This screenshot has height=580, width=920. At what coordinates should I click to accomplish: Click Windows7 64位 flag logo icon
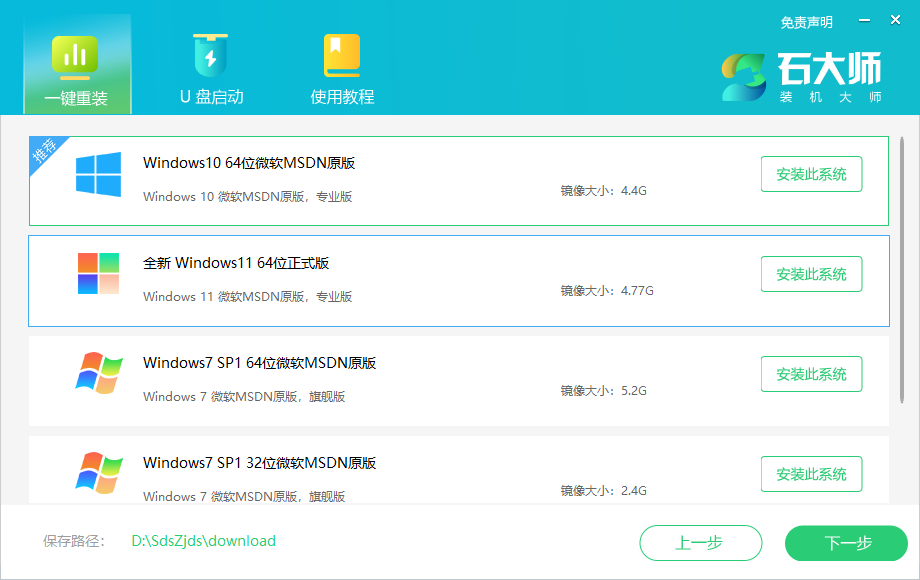99,373
